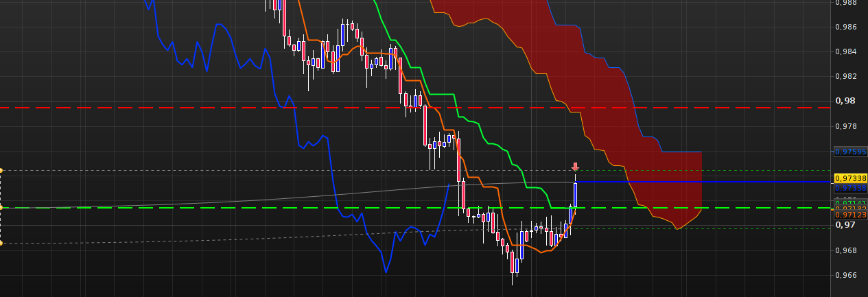Click the 0,986 price axis label
868x297 pixels.
pyautogui.click(x=846, y=27)
